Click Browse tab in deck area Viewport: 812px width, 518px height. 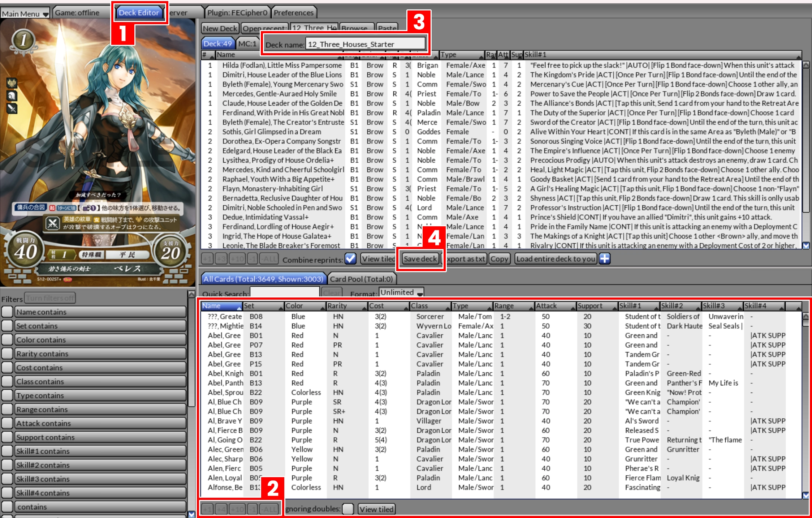[x=360, y=27]
